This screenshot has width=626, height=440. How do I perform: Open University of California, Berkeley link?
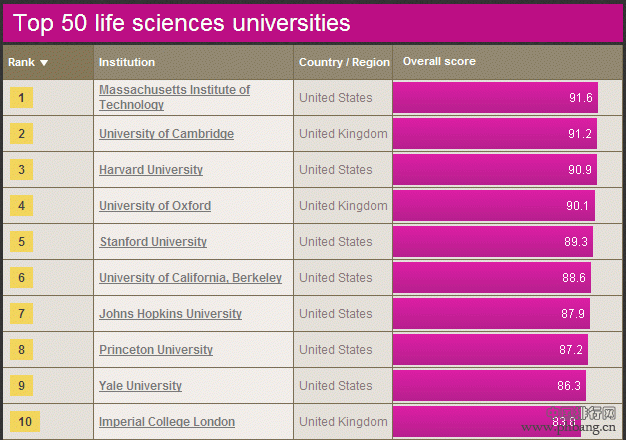[190, 277]
